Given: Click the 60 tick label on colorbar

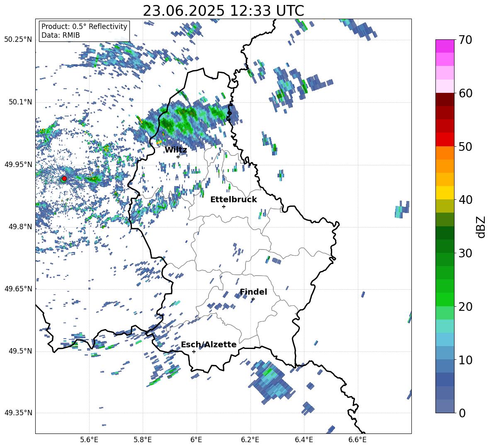Looking at the screenshot, I should pos(465,93).
